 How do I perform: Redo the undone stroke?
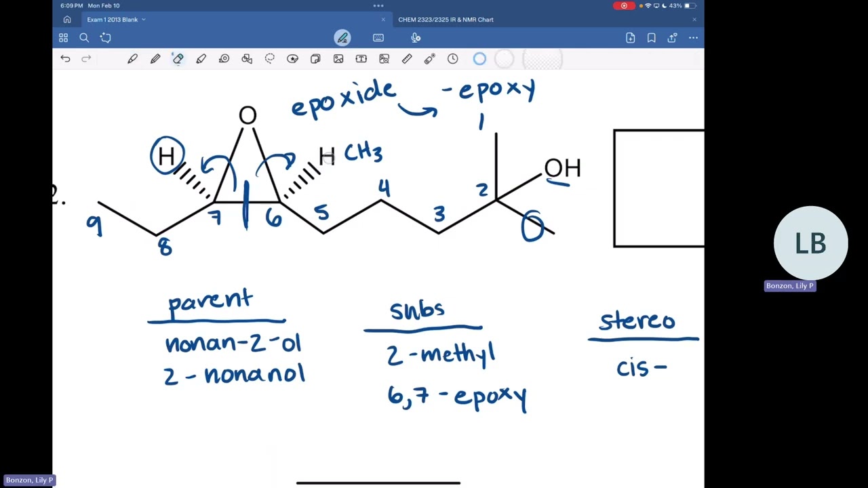pos(86,59)
